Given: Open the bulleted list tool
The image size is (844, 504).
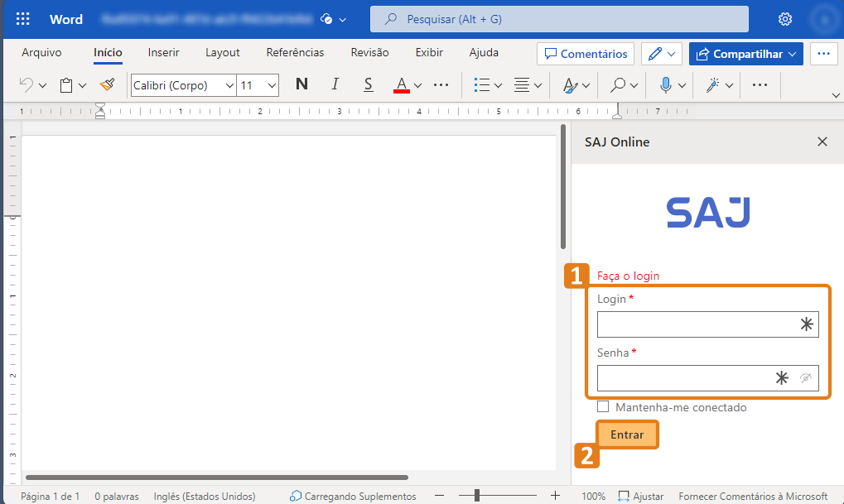Looking at the screenshot, I should click(x=484, y=84).
